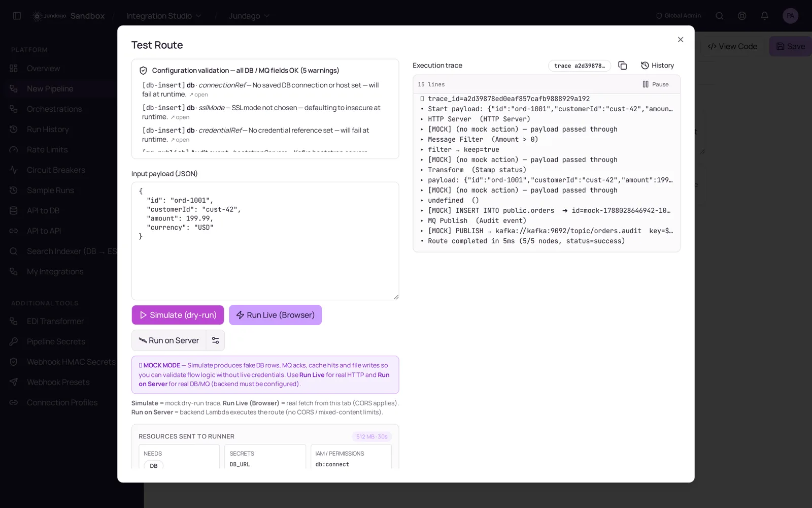812x508 pixels.
Task: Click the Webhook Presets send icon
Action: [x=14, y=382]
